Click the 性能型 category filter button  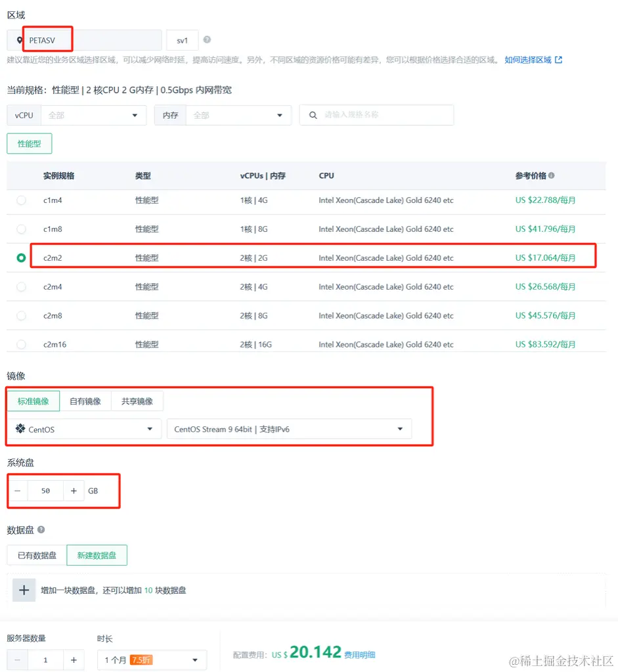click(x=29, y=144)
